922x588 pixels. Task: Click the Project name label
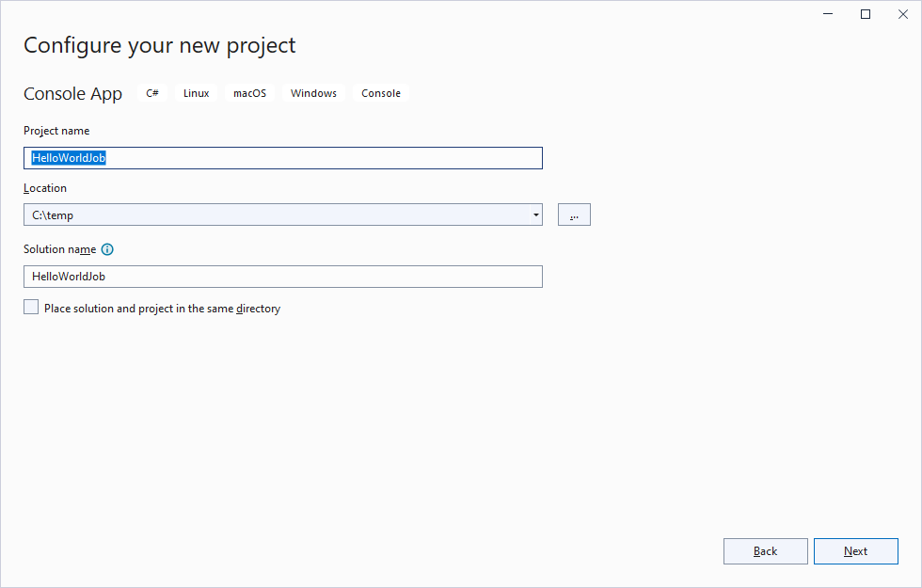point(56,131)
